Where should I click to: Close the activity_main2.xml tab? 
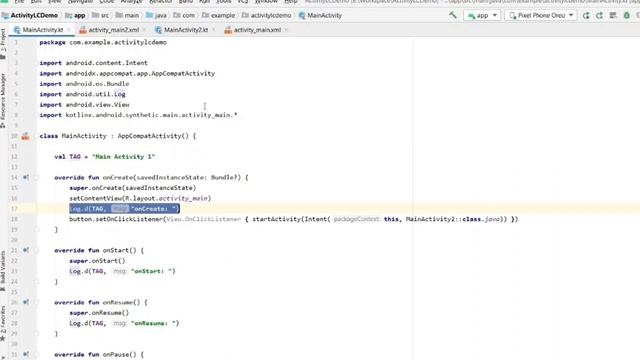pos(144,30)
